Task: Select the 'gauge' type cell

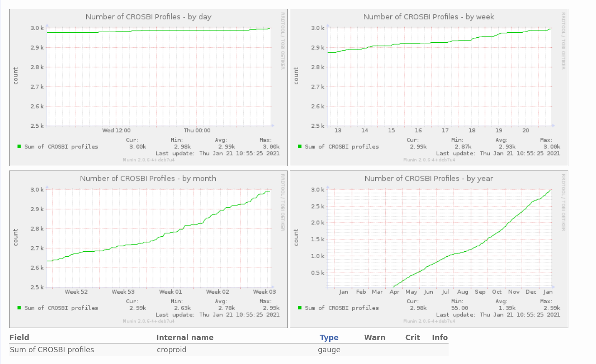Action: (x=329, y=350)
